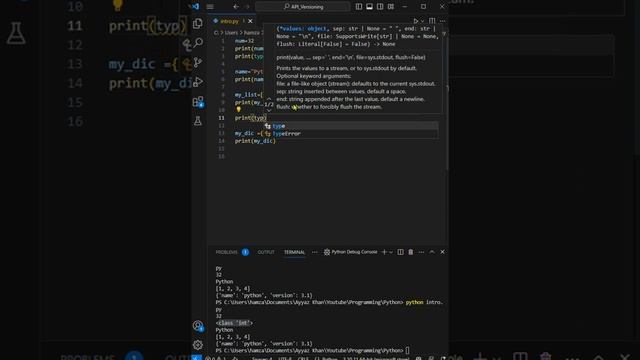The height and width of the screenshot is (360, 640).
Task: Switch to the Terminal panel tab
Action: click(295, 252)
